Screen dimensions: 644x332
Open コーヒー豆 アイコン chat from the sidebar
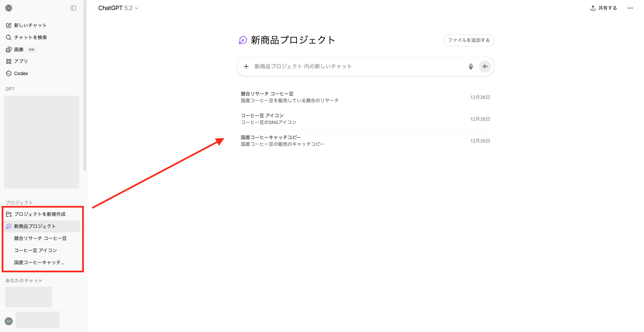(35, 250)
